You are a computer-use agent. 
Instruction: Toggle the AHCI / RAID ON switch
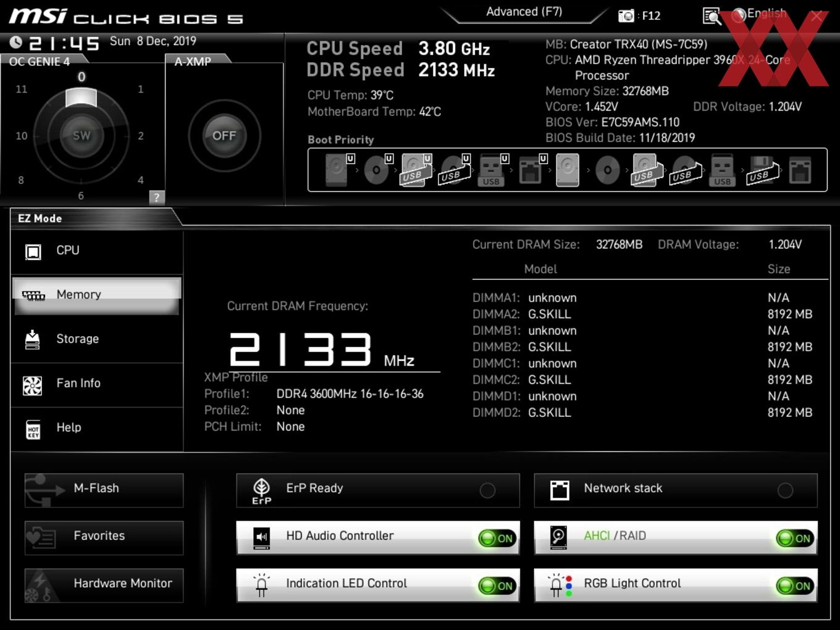[x=795, y=539]
